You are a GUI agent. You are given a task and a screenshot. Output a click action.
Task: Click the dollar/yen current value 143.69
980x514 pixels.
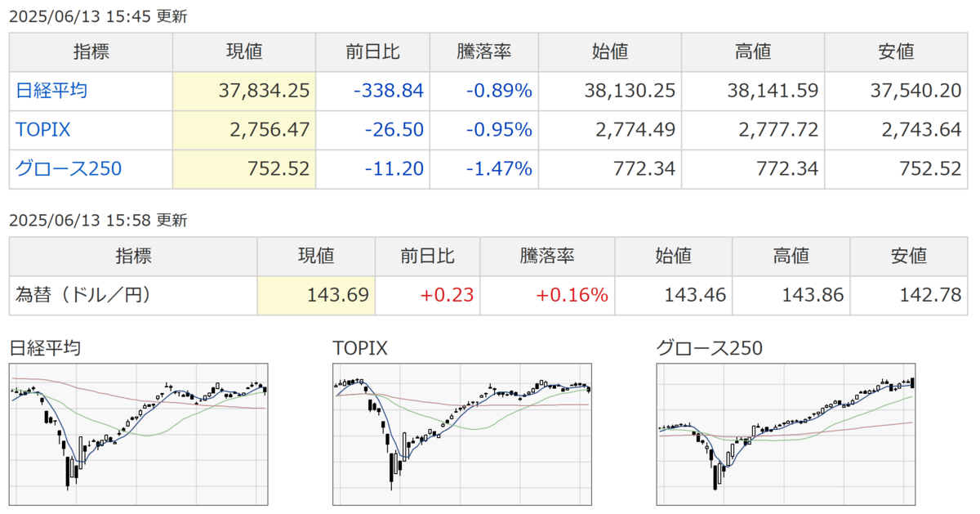[x=337, y=295]
